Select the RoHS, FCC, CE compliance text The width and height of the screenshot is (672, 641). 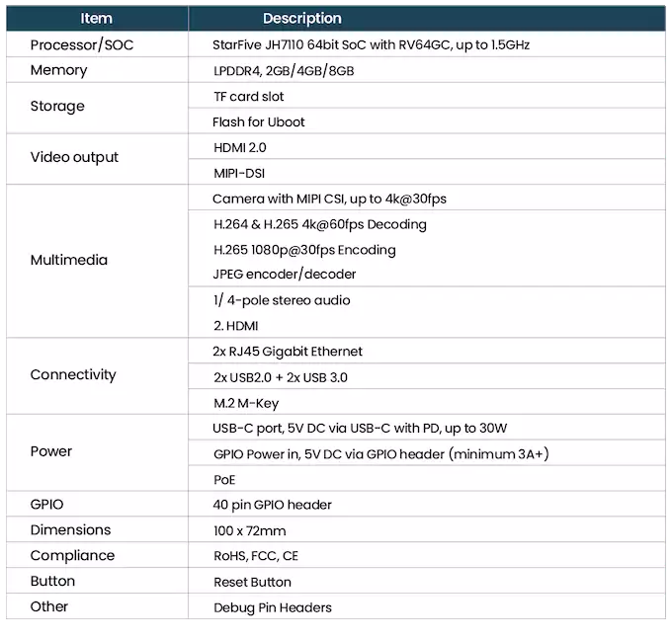pyautogui.click(x=256, y=556)
